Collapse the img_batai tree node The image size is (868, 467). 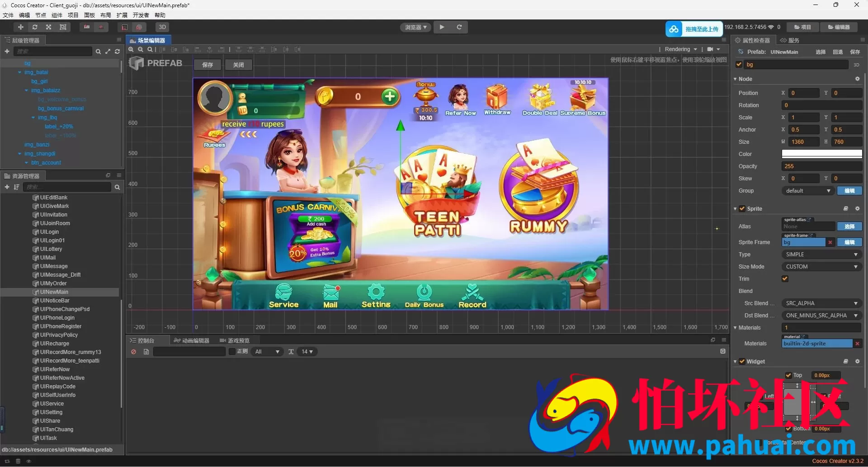tap(20, 72)
